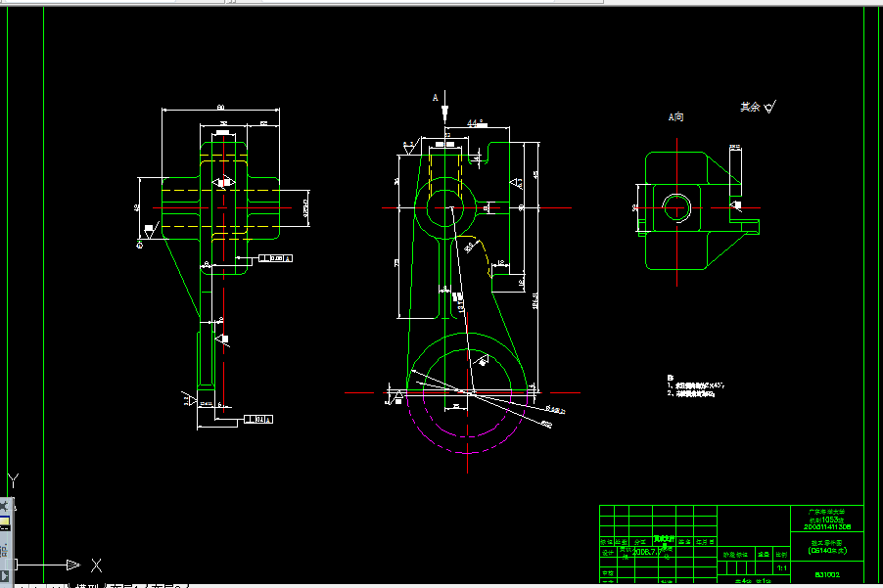This screenshot has height=588, width=883.
Task: Select the 0.1 A tolerance frame at bottom
Action: [258, 419]
